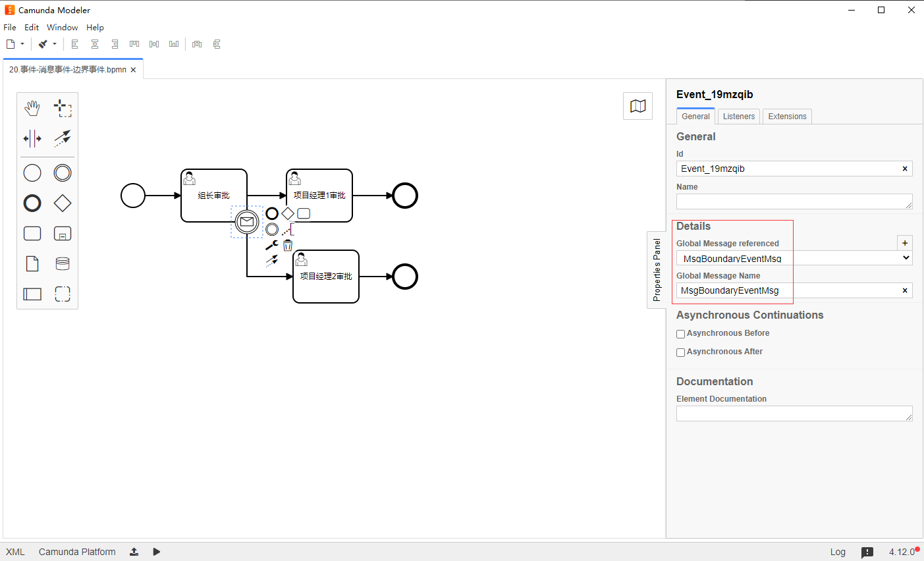Start process instance with play icon
The image size is (924, 561).
156,552
